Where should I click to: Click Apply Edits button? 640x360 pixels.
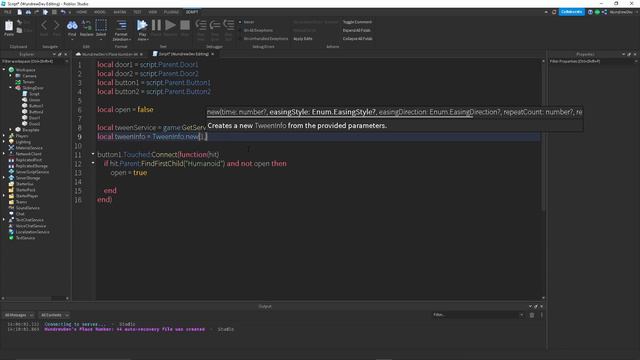pos(303,38)
